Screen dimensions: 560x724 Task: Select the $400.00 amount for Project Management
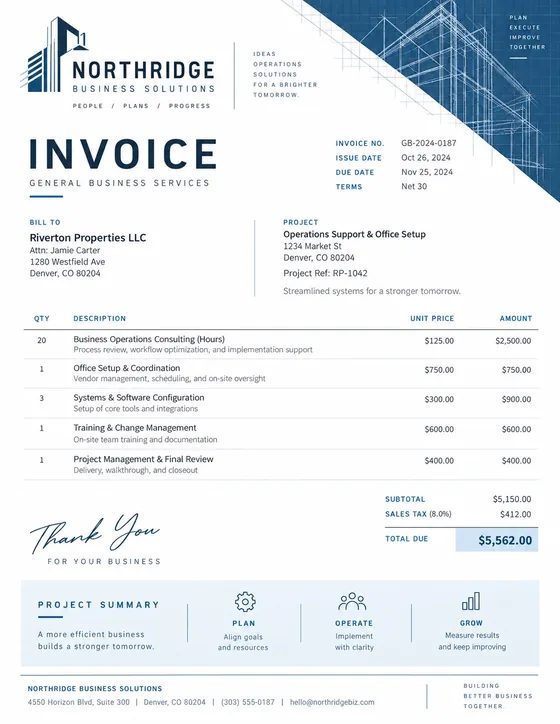click(516, 461)
